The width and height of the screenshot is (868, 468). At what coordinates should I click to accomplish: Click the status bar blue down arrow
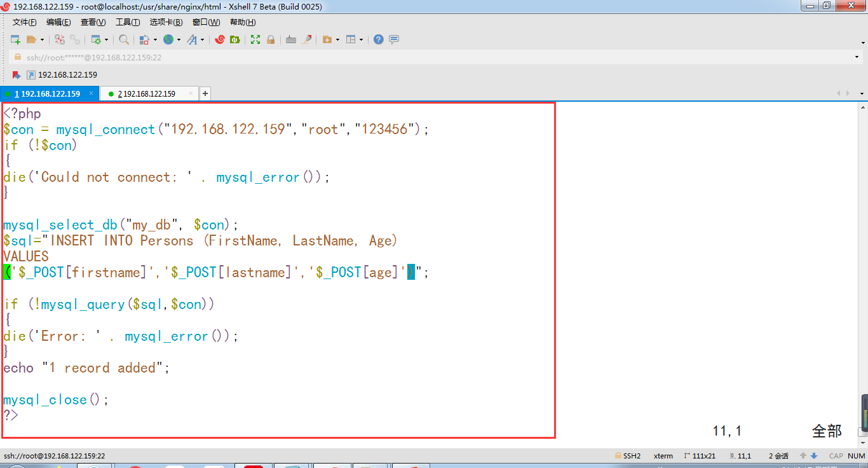(813, 456)
